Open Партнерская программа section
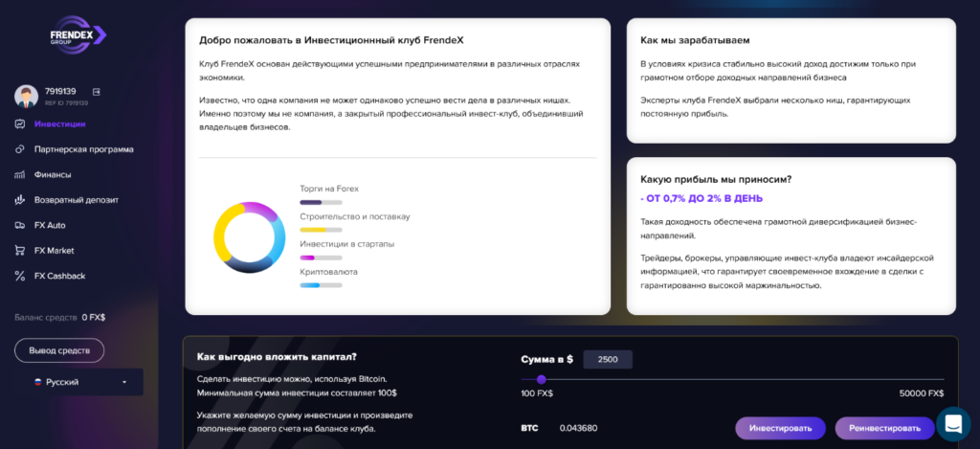980x449 pixels. [x=84, y=149]
